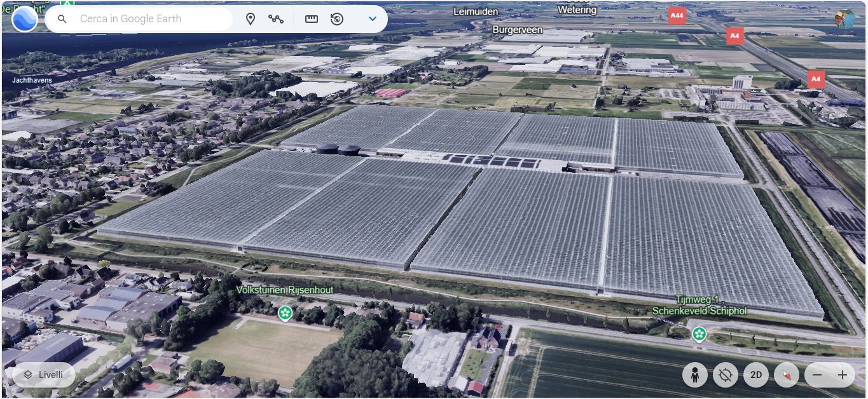This screenshot has width=868, height=399.
Task: Select the Volkstuinen Rijsenhout place marker
Action: (286, 312)
